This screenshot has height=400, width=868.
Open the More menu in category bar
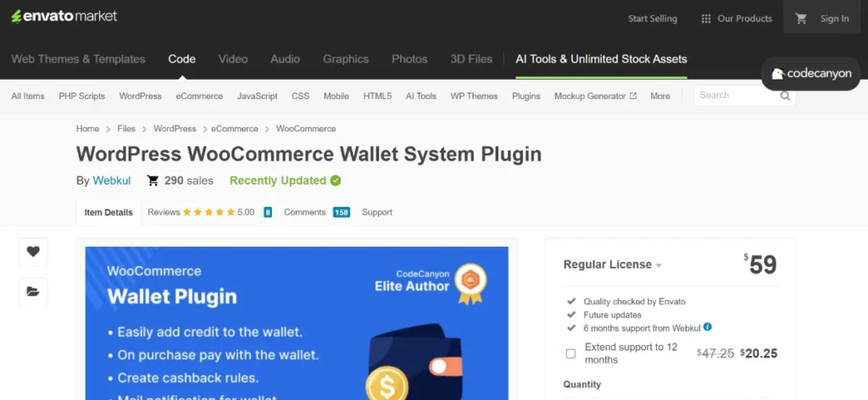[659, 96]
